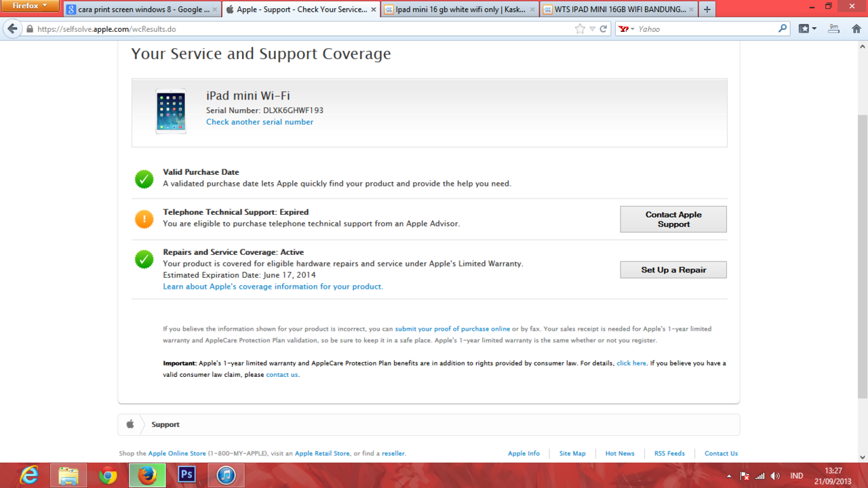Click 'submit your proof of purchase online'
The width and height of the screenshot is (868, 488).
tap(452, 329)
